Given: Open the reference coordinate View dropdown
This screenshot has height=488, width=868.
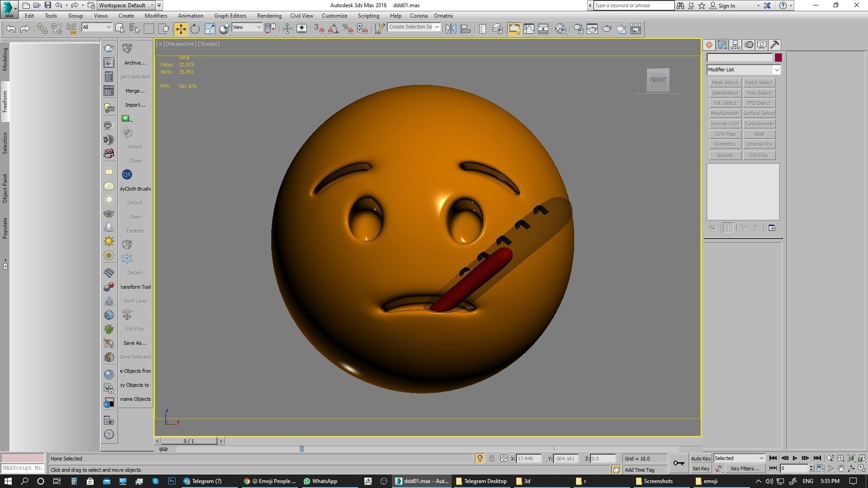Looking at the screenshot, I should (x=247, y=27).
